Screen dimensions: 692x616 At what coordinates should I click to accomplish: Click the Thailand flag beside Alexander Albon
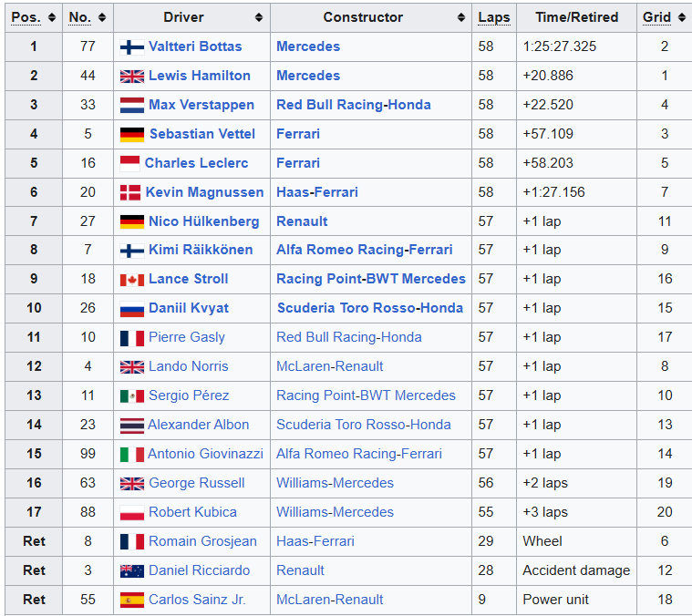click(x=132, y=425)
